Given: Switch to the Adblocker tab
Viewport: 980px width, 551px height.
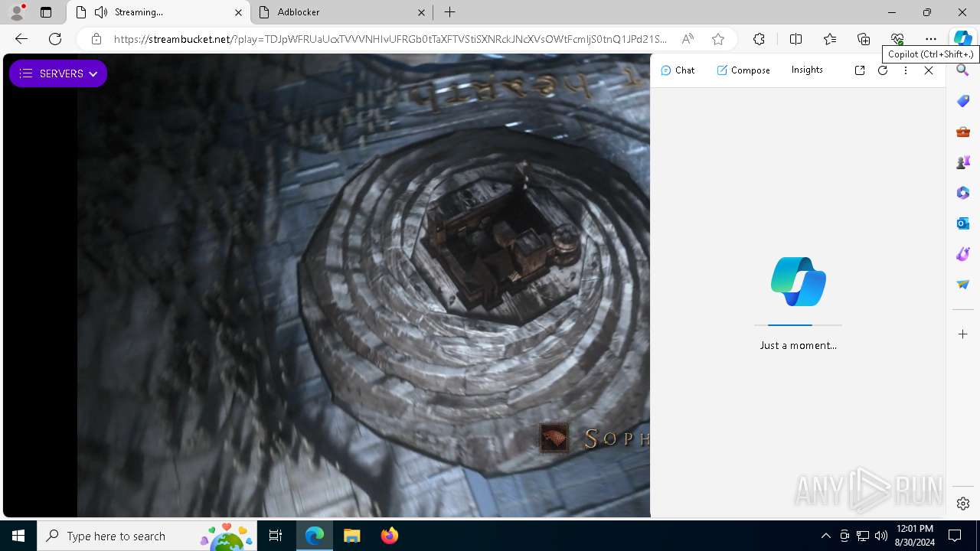Looking at the screenshot, I should (x=341, y=12).
